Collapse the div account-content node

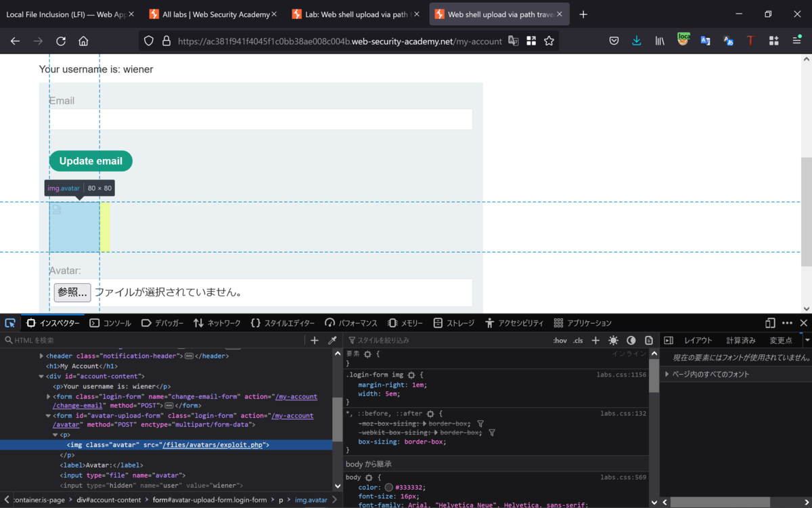41,376
